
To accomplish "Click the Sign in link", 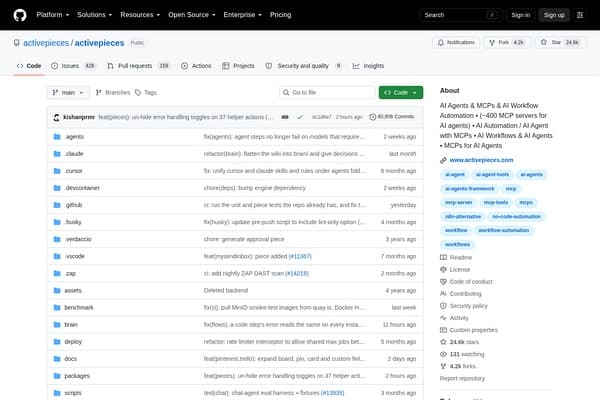I will (521, 15).
